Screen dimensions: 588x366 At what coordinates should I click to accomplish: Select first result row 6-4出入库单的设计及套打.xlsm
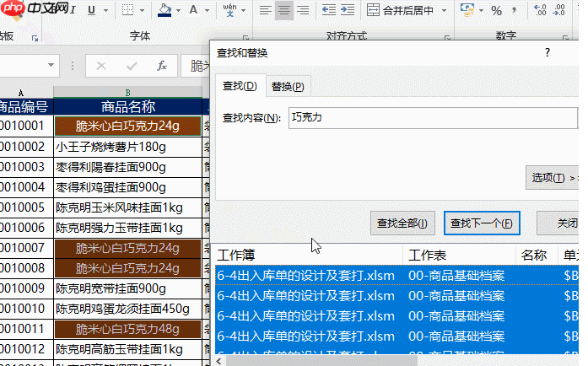tap(397, 276)
